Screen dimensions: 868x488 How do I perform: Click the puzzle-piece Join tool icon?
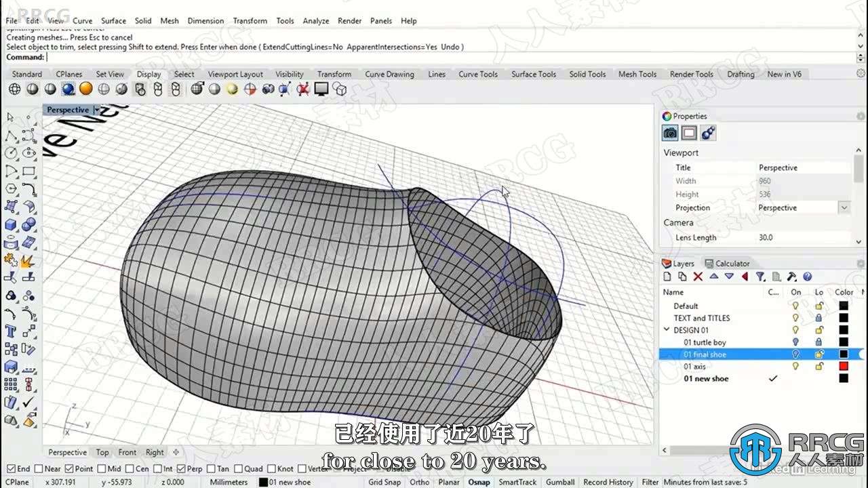click(11, 260)
